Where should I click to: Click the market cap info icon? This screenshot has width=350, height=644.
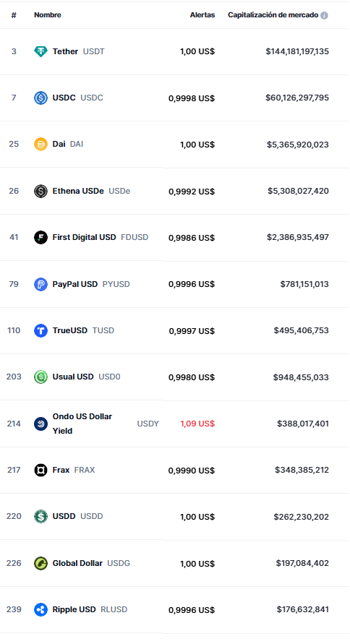click(x=324, y=15)
